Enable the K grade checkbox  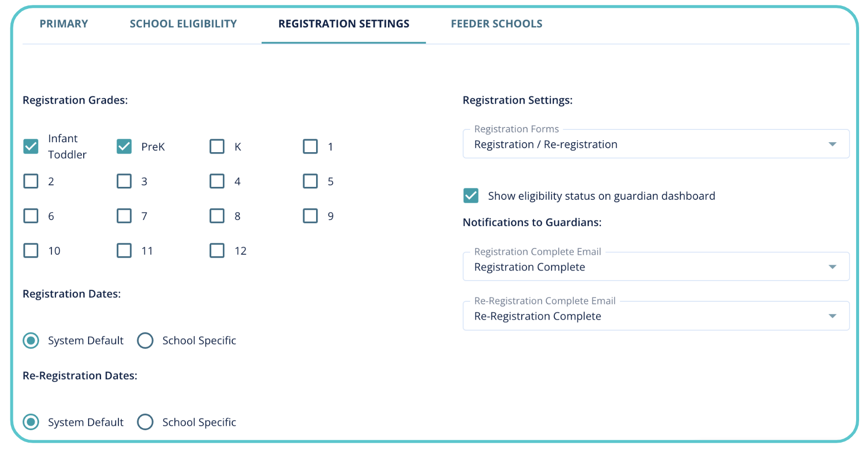point(217,147)
